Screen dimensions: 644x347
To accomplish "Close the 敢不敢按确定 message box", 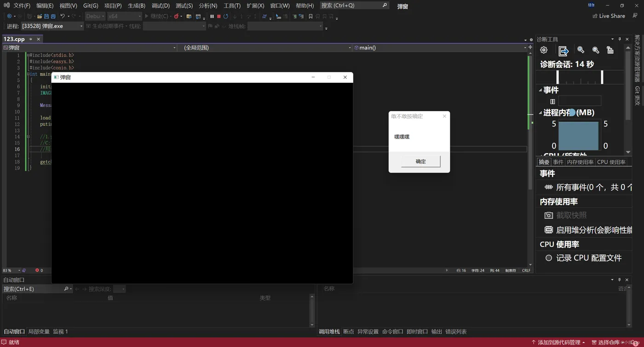I will [444, 116].
